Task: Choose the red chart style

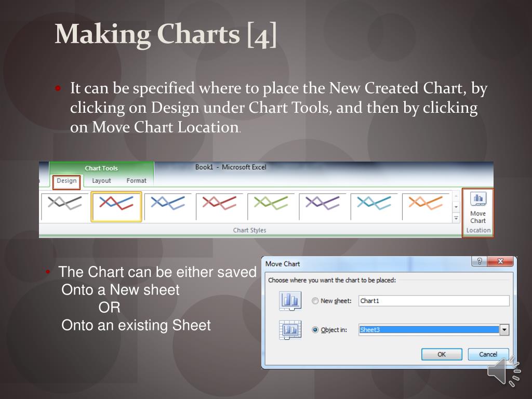Action: 220,207
